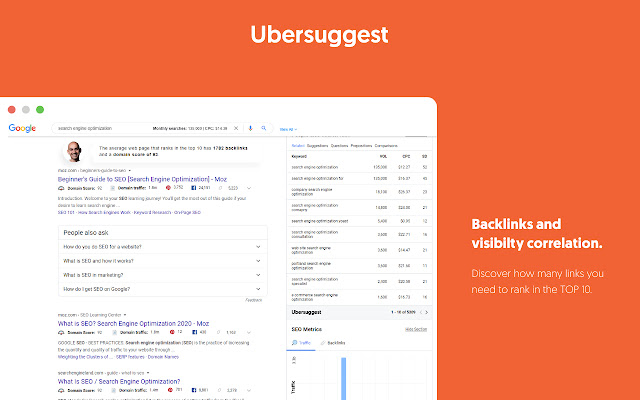Click the Feedback link below People also ask
This screenshot has height=400, width=640.
253,300
